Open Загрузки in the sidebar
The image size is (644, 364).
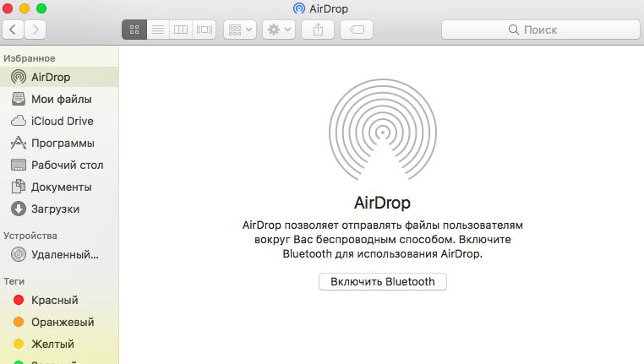point(59,209)
